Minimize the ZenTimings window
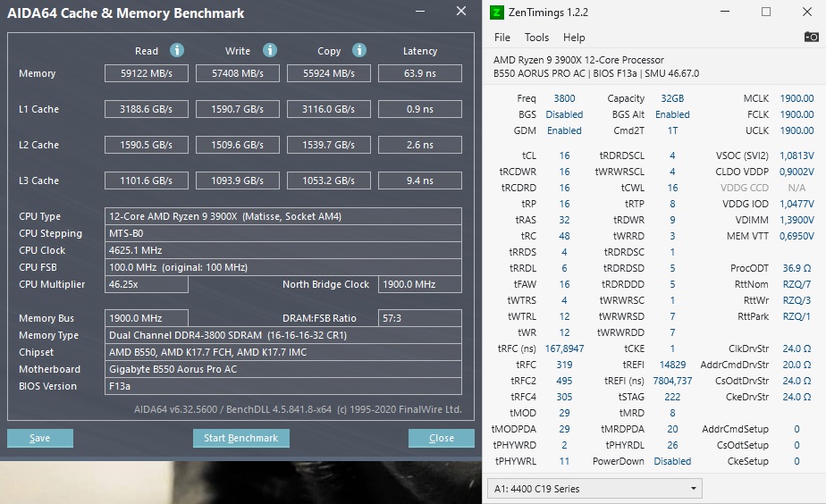826x504 pixels. [x=725, y=12]
